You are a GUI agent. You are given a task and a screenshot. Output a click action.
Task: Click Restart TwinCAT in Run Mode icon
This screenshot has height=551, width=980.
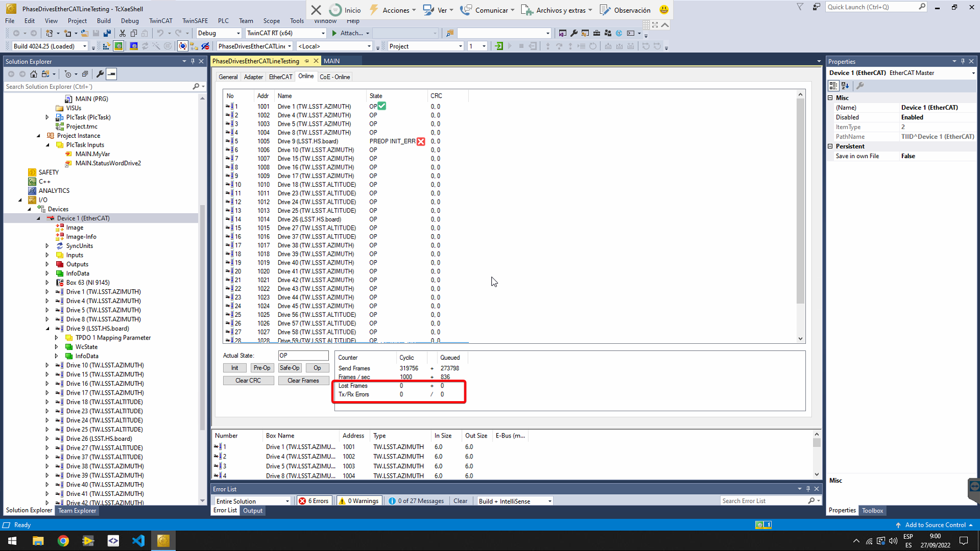[118, 46]
